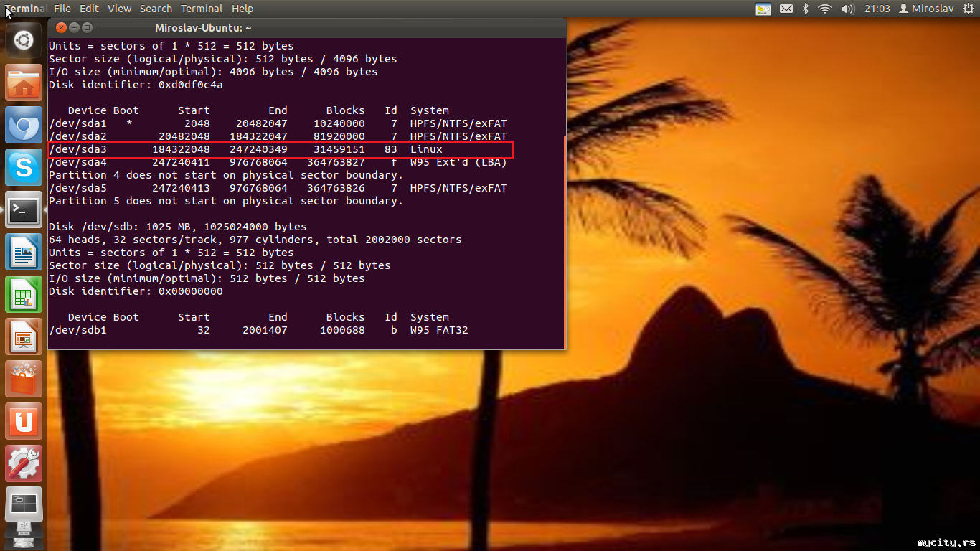Open the Home Folder file manager
Screen dimensions: 980x551
(x=24, y=83)
